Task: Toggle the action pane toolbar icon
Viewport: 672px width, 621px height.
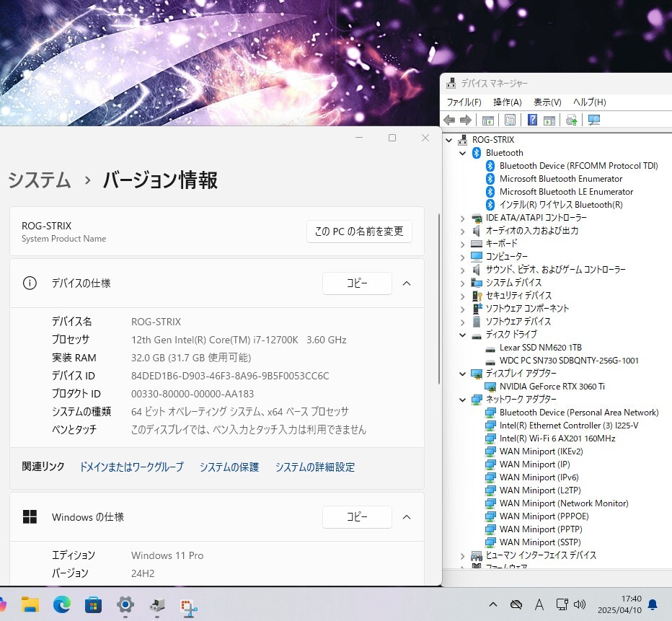Action: (x=549, y=120)
